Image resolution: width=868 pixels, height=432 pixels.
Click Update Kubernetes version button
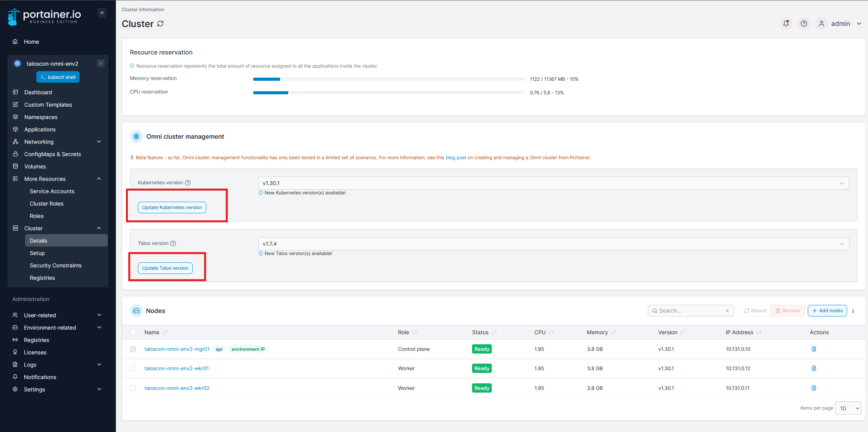pos(172,207)
